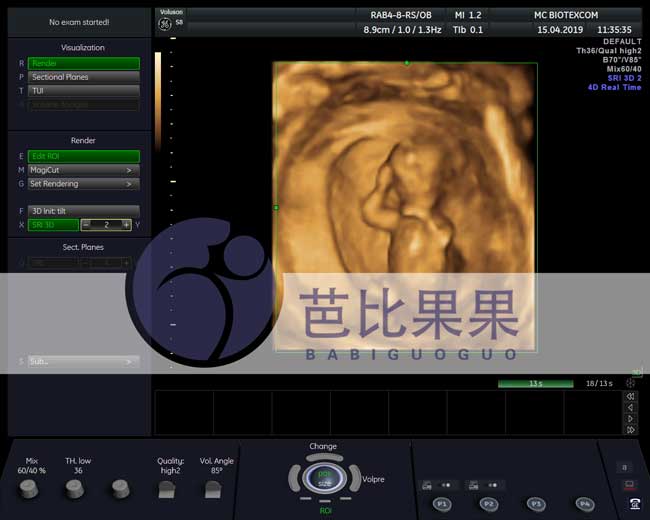This screenshot has height=520, width=650.
Task: Click the date 15.04.2019
Action: 560,30
